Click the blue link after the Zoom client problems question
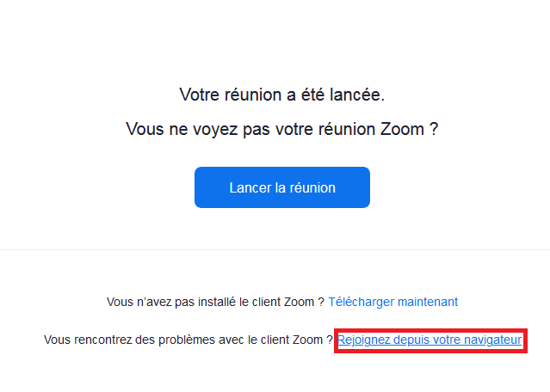This screenshot has width=550, height=392. [429, 340]
